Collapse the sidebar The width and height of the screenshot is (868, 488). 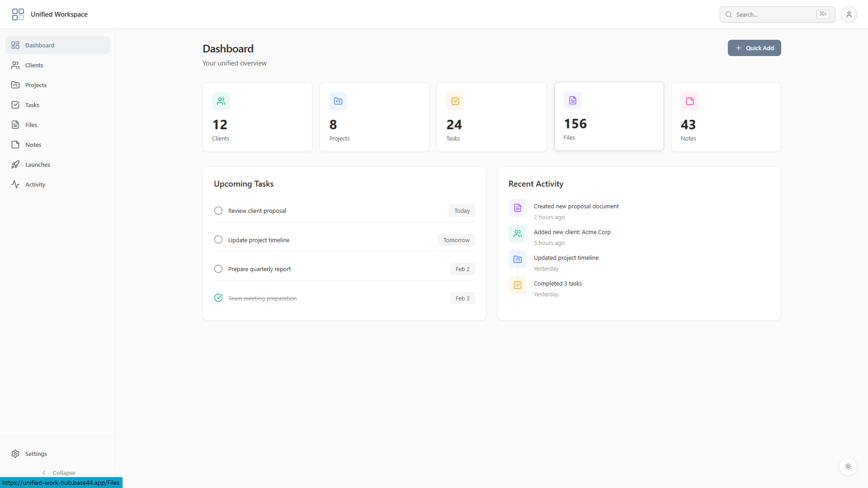point(58,473)
